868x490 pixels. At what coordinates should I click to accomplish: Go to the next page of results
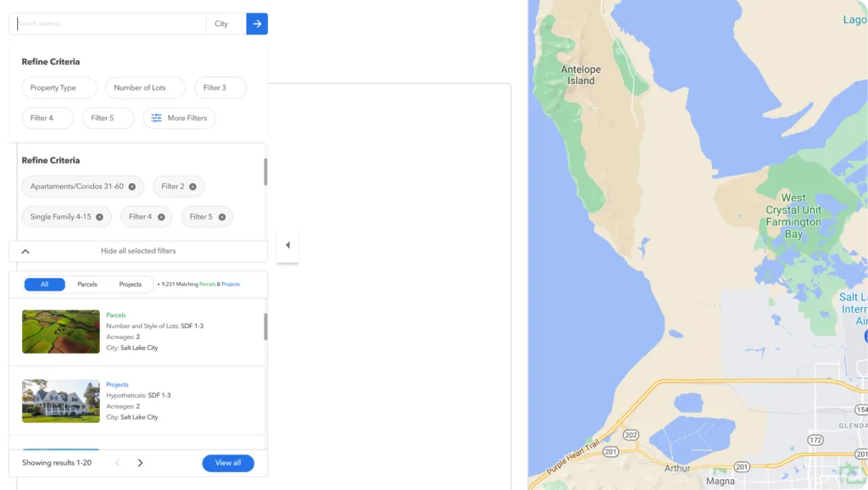140,463
